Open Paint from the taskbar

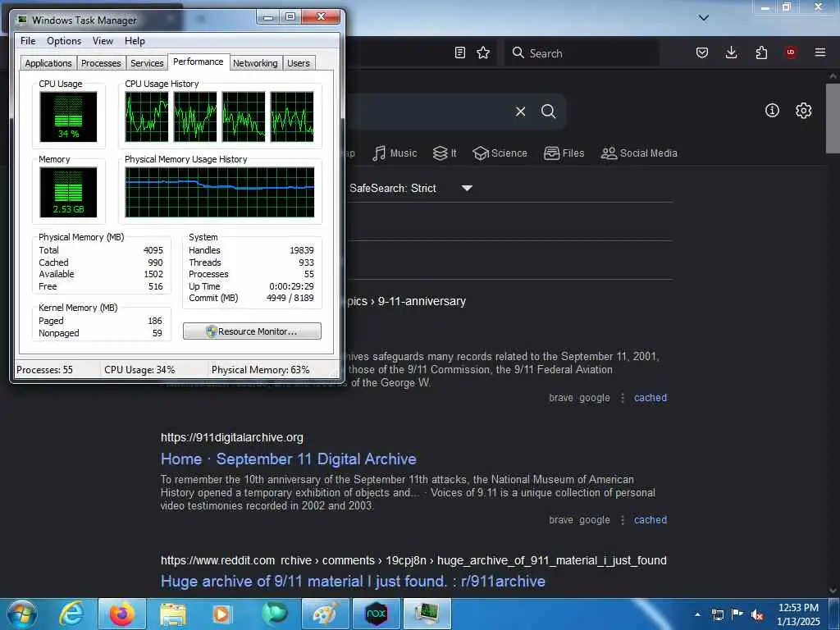point(325,614)
